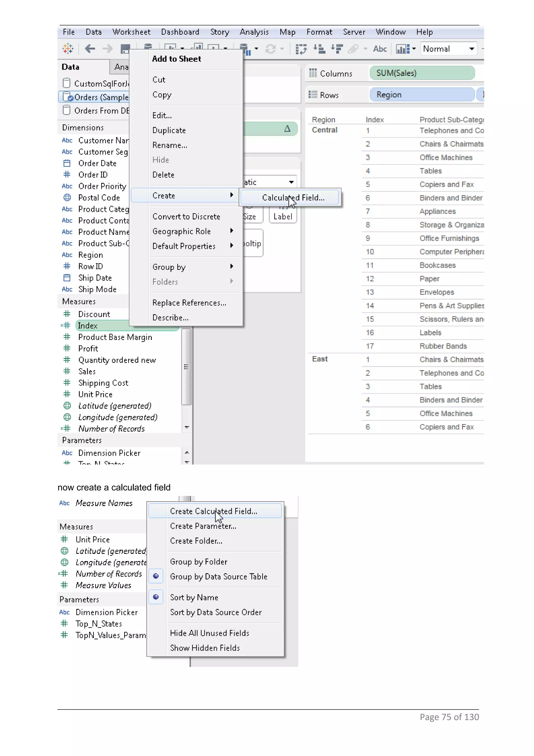Click the data pane vertical scrollbar thumb
534x756 pixels.
point(186,367)
